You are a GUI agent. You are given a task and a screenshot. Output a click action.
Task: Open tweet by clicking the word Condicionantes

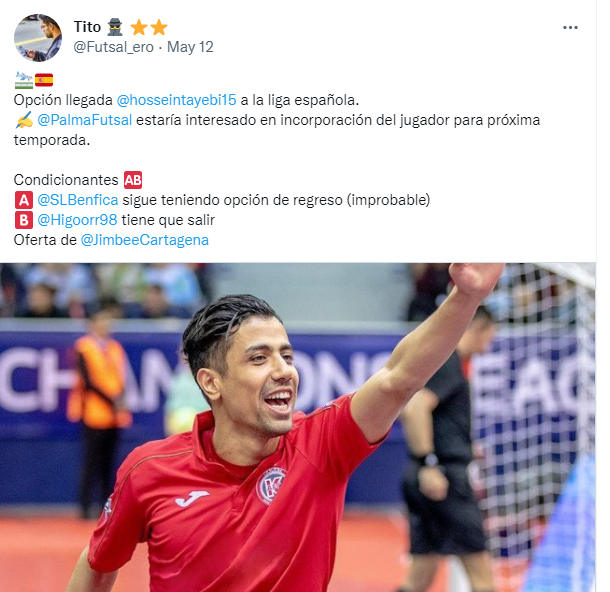click(66, 180)
